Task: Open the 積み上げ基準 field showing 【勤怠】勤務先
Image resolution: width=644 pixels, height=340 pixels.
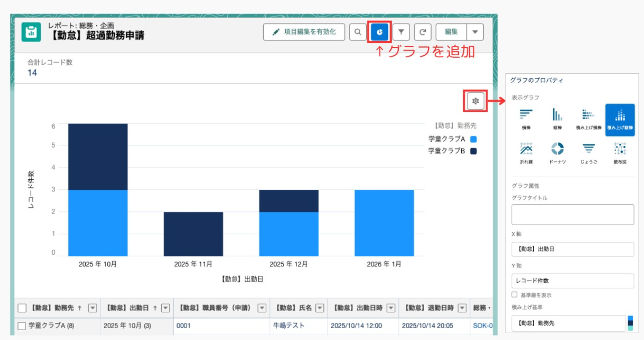Action: click(x=568, y=323)
